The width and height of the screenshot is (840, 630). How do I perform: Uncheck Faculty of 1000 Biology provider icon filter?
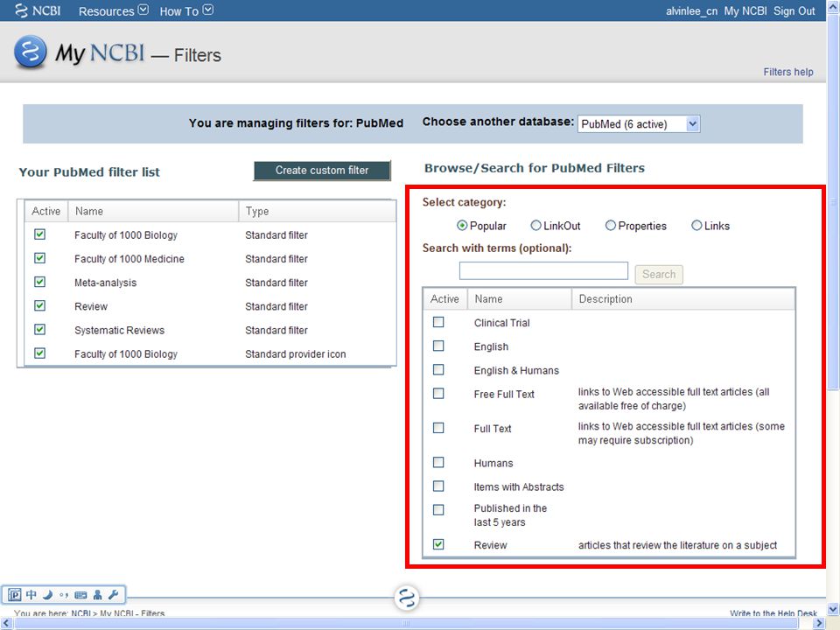39,353
